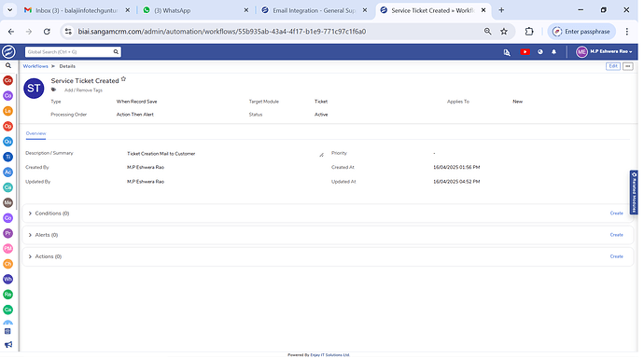Click the favorite star beside Service Ticket Created

pyautogui.click(x=123, y=79)
